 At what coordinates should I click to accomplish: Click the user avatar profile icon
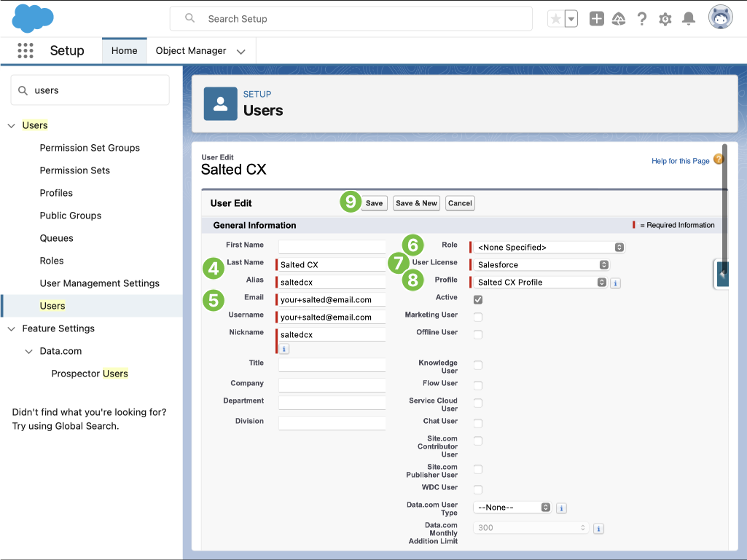(x=720, y=18)
